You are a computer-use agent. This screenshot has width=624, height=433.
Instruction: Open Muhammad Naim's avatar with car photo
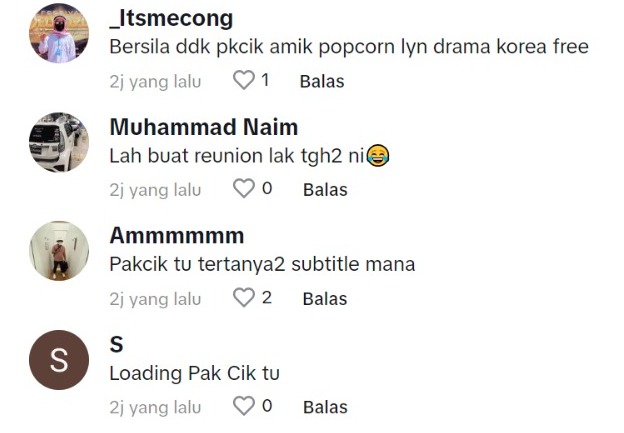coord(59,142)
